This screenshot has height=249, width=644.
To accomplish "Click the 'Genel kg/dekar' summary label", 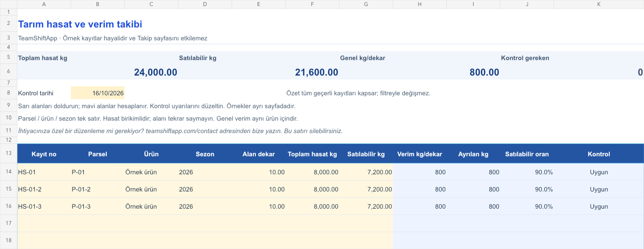I will point(362,58).
